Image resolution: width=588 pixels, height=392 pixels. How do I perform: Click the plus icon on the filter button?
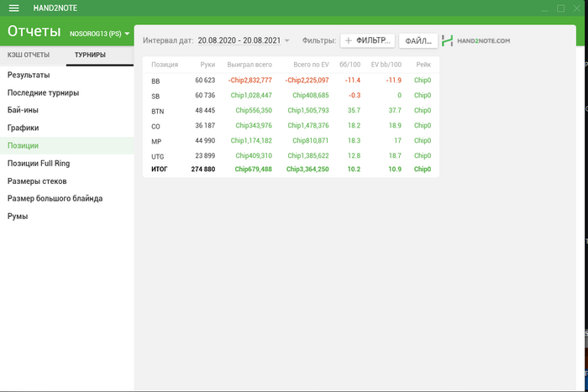[349, 40]
